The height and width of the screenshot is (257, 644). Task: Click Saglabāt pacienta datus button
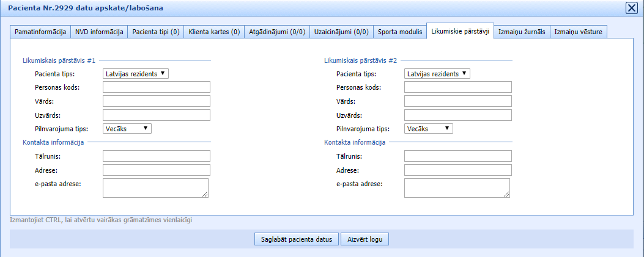click(x=295, y=239)
